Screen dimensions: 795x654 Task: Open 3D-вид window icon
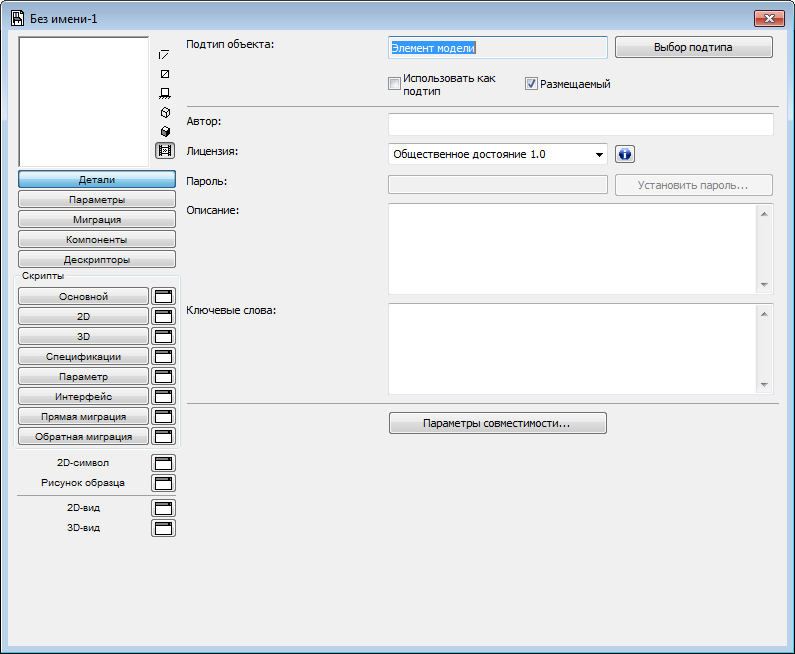pos(163,528)
